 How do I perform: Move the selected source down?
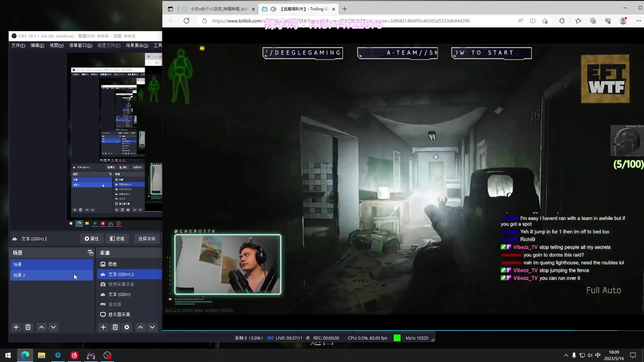click(152, 327)
